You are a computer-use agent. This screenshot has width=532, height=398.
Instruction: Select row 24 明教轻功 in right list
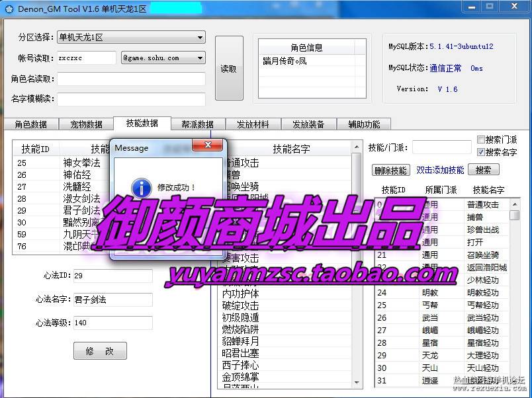tap(442, 293)
